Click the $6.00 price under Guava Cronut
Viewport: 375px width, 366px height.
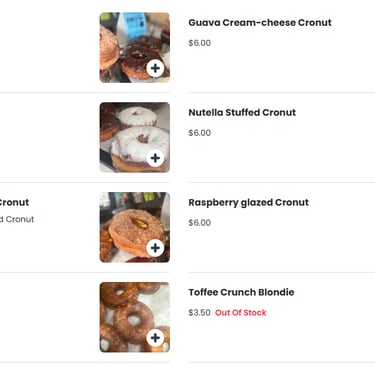(200, 43)
